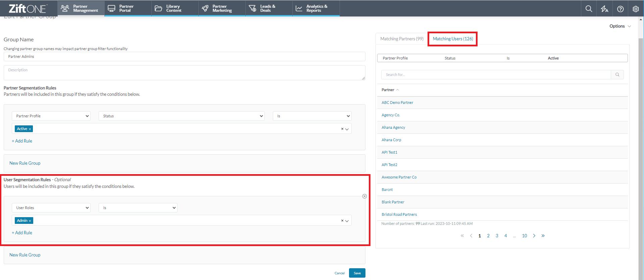Viewport: 644px width, 280px height.
Task: Go to page 2 of partners
Action: click(x=488, y=236)
